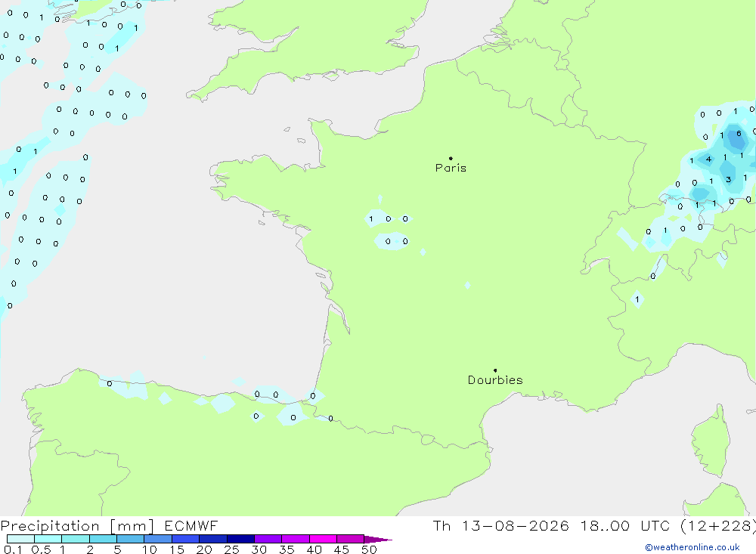Select the 35–40 mm legend color swatch
Viewport: 756px width, 554px height.
[296, 539]
